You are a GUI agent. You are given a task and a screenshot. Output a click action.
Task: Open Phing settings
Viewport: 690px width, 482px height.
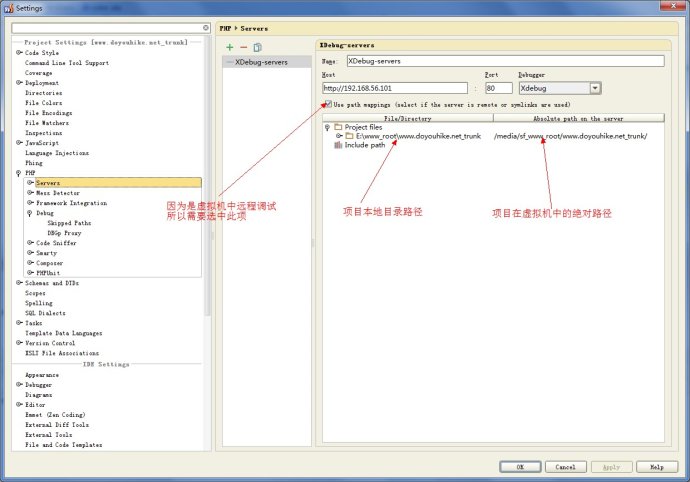coord(34,163)
